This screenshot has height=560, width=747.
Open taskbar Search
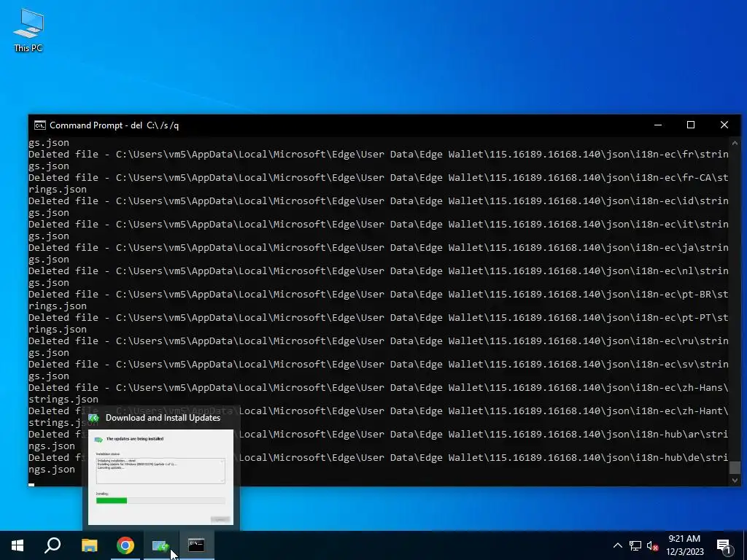[53, 545]
